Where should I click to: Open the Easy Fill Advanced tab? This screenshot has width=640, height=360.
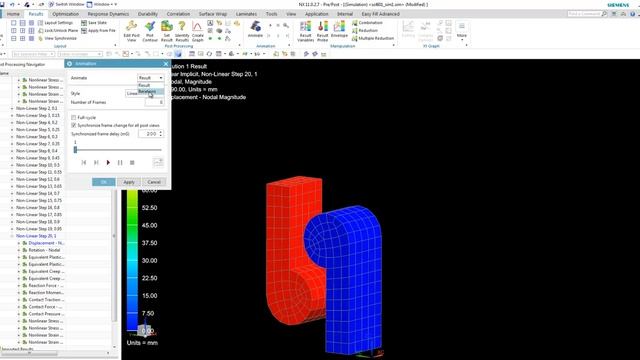click(380, 14)
